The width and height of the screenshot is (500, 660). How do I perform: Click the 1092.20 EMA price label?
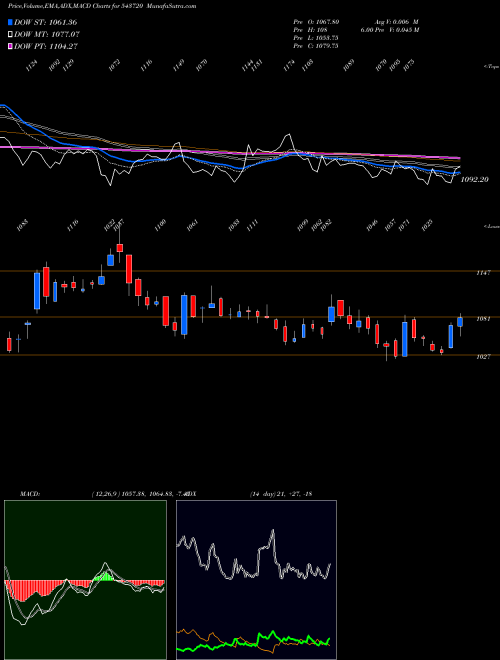474,179
